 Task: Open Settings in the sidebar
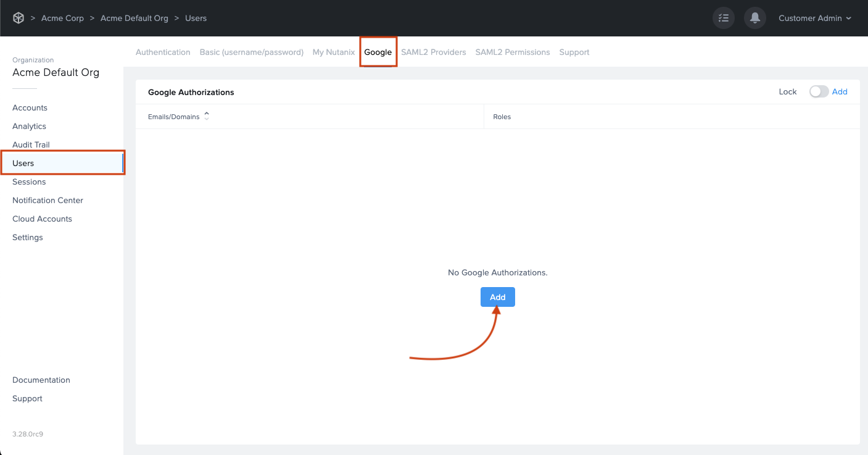(x=28, y=237)
